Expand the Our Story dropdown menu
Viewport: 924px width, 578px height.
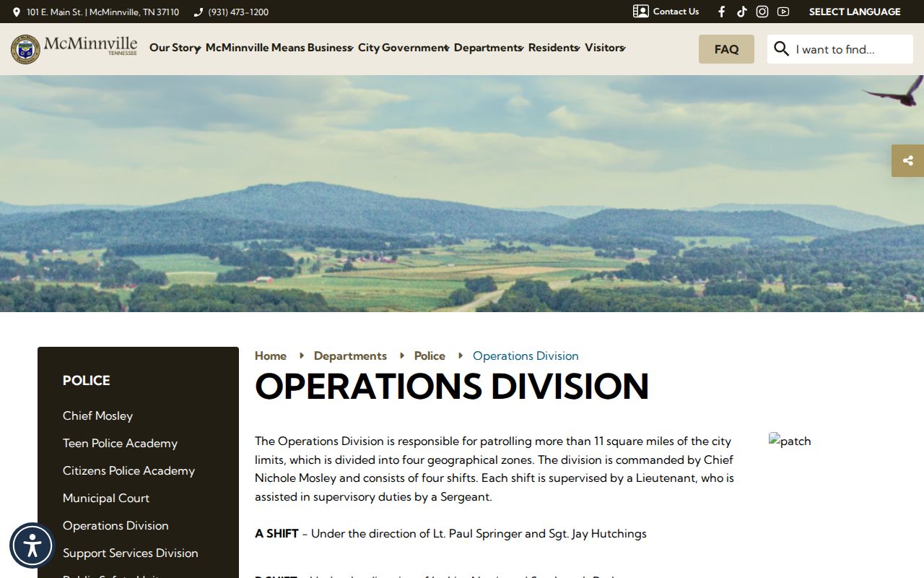click(x=175, y=48)
